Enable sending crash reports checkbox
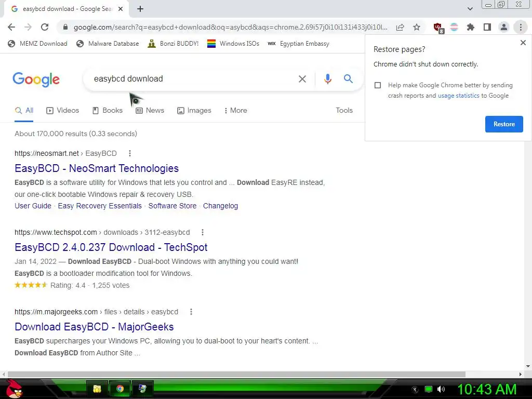Image resolution: width=532 pixels, height=399 pixels. point(378,85)
